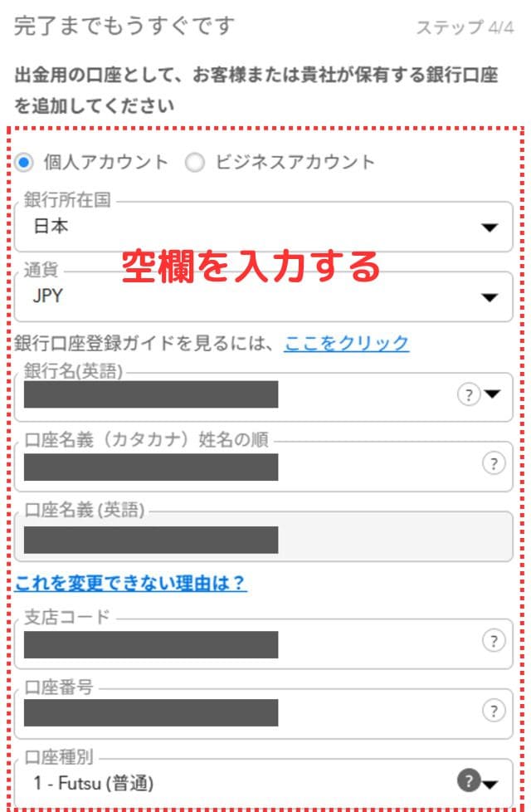Click help icon beside 口座番号 field
This screenshot has width=531, height=812.
494,711
